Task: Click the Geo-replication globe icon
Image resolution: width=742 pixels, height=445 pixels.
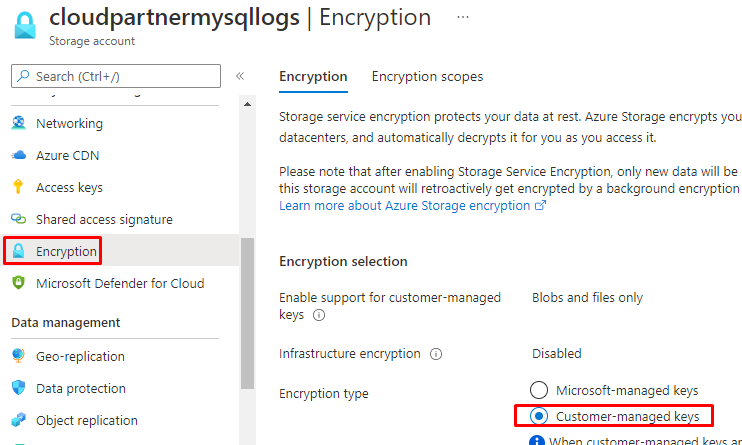Action: pos(18,356)
